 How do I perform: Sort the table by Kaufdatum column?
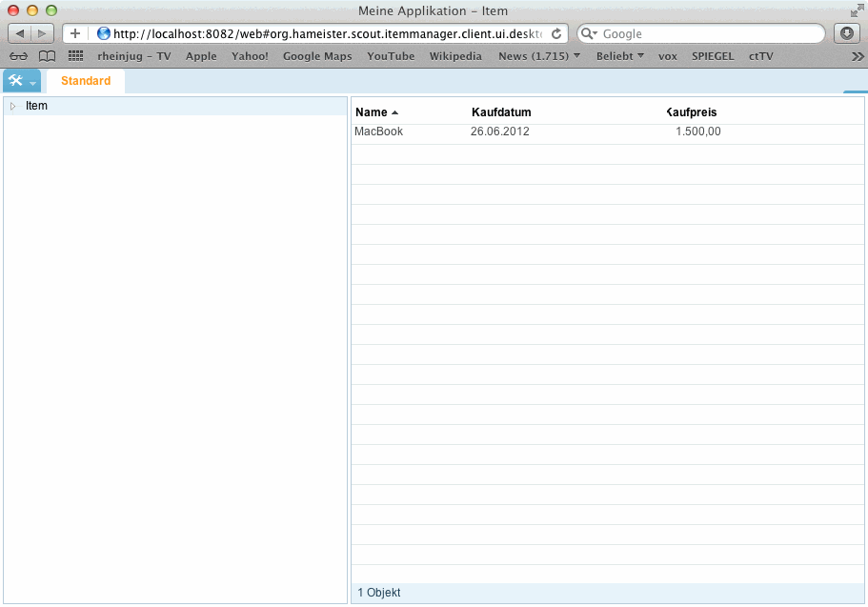pos(501,112)
